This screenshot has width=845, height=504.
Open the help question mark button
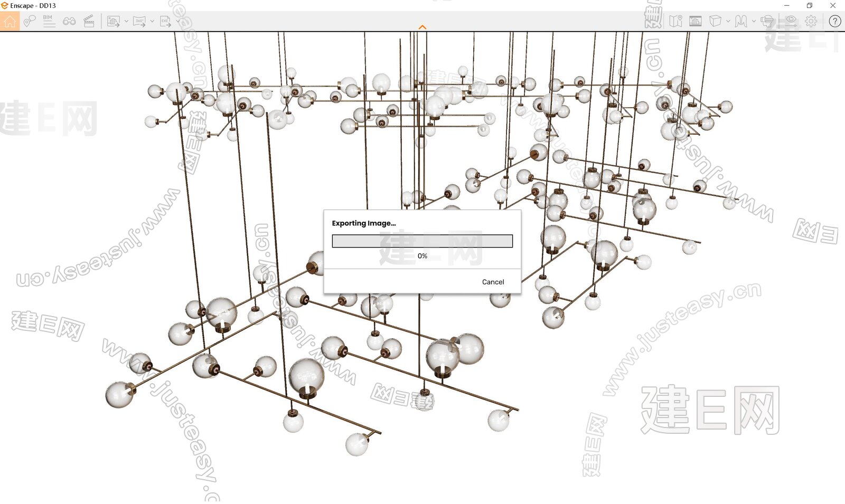pos(834,21)
